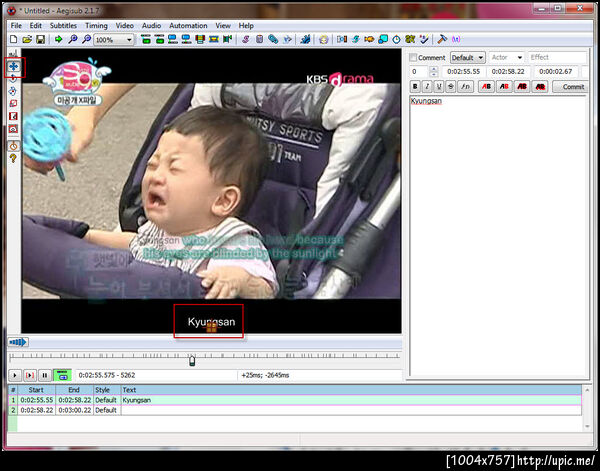600x471 pixels.
Task: Open the File menu
Action: click(x=16, y=26)
